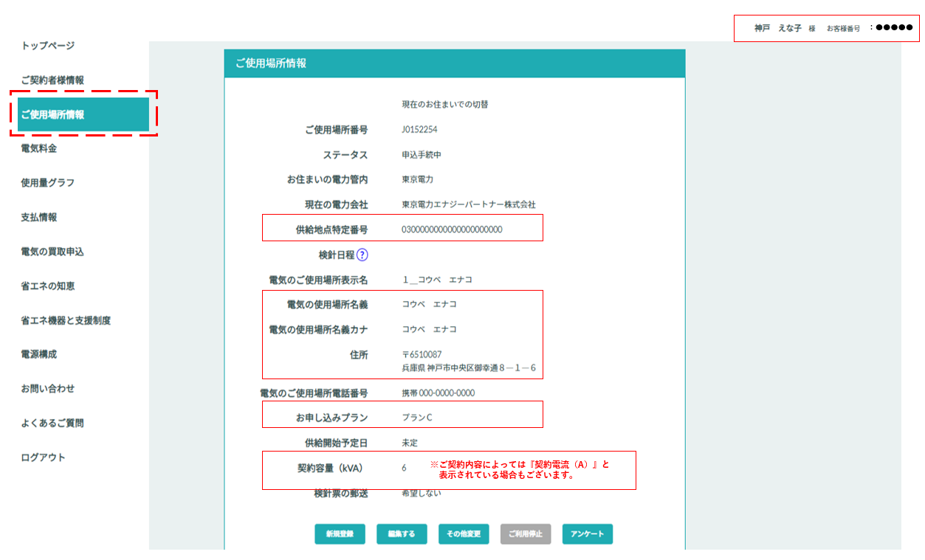This screenshot has height=560, width=925.
Task: Open the 電気料金 page
Action: coord(39,149)
